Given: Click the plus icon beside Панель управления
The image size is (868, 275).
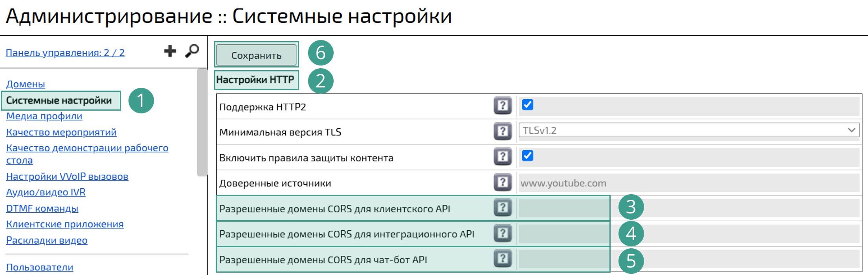Looking at the screenshot, I should pos(170,51).
